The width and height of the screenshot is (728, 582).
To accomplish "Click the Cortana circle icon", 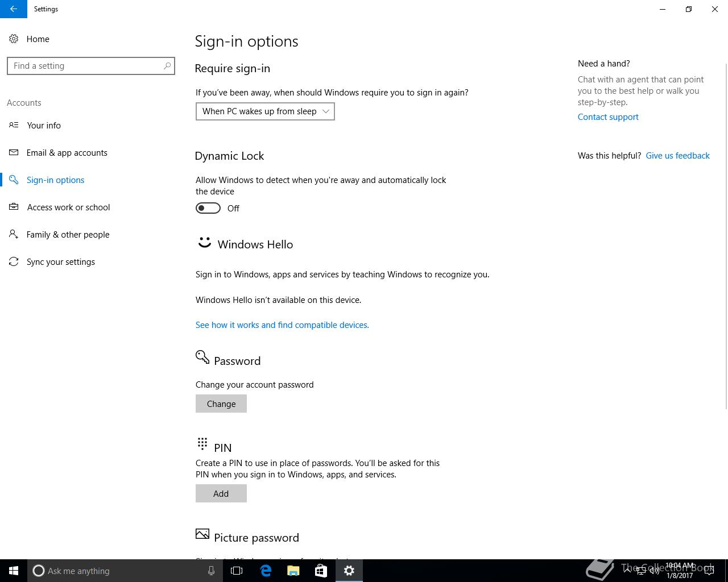I will tap(39, 571).
